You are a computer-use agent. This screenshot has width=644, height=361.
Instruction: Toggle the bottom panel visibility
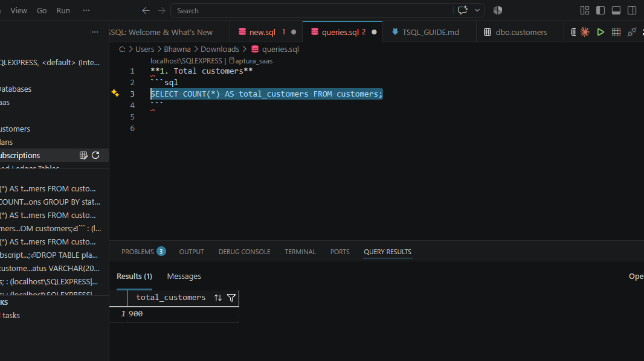pyautogui.click(x=616, y=11)
